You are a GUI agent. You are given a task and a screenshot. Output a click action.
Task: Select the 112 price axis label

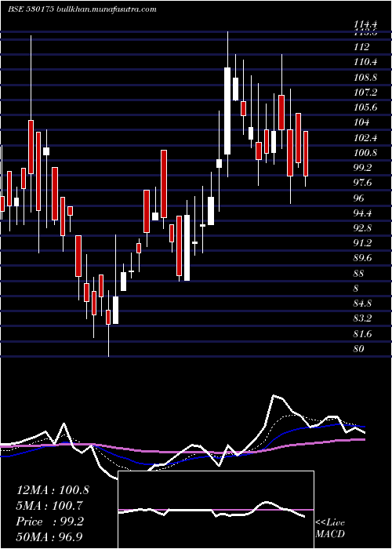pos(361,47)
